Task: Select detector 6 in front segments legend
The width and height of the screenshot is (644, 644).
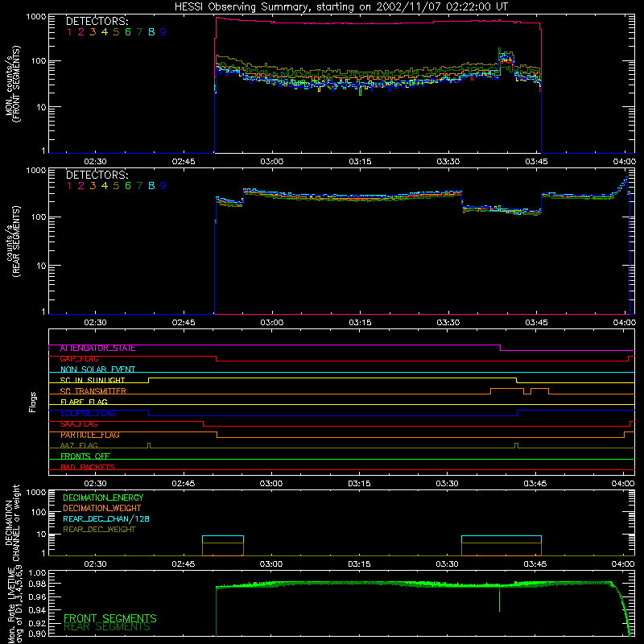Action: (128, 32)
